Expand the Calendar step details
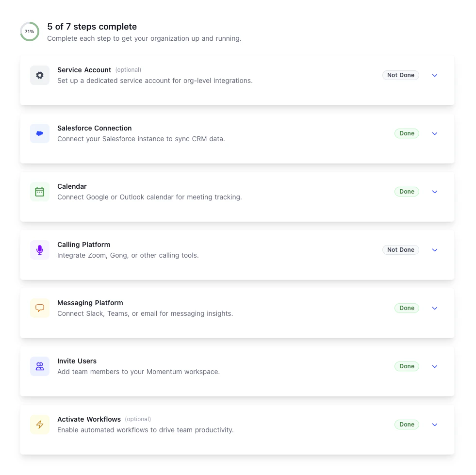The width and height of the screenshot is (476, 475). click(434, 191)
